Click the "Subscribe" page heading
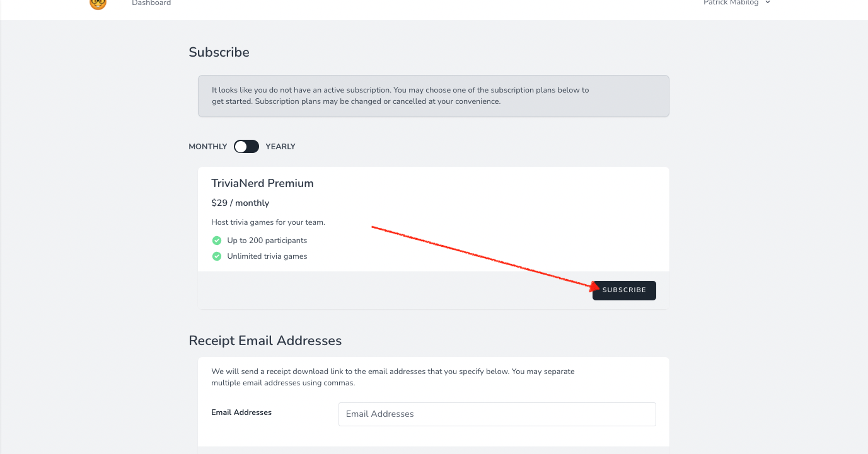Viewport: 868px width, 454px height. [x=219, y=52]
